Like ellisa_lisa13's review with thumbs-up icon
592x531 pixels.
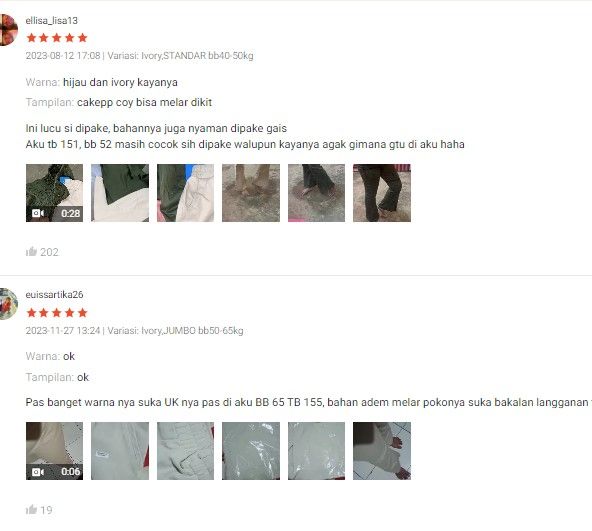pyautogui.click(x=31, y=252)
